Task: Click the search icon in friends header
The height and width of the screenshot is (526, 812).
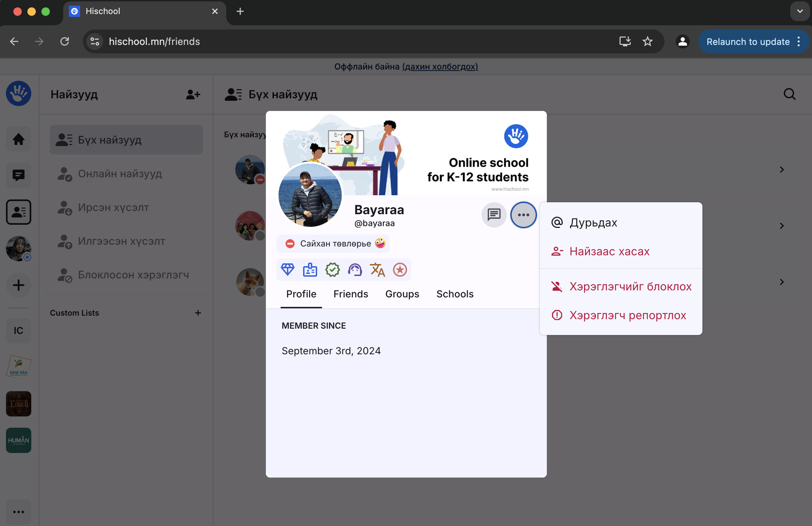Action: pyautogui.click(x=790, y=94)
